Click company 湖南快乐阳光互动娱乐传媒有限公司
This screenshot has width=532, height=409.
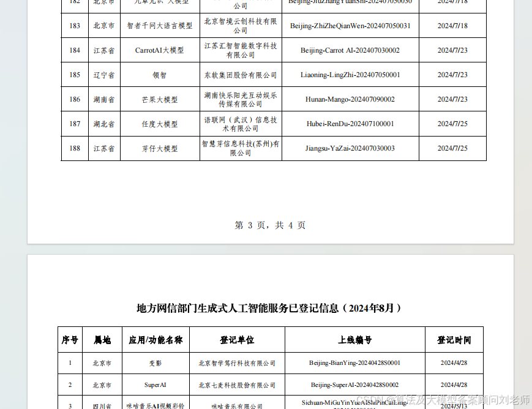241,99
